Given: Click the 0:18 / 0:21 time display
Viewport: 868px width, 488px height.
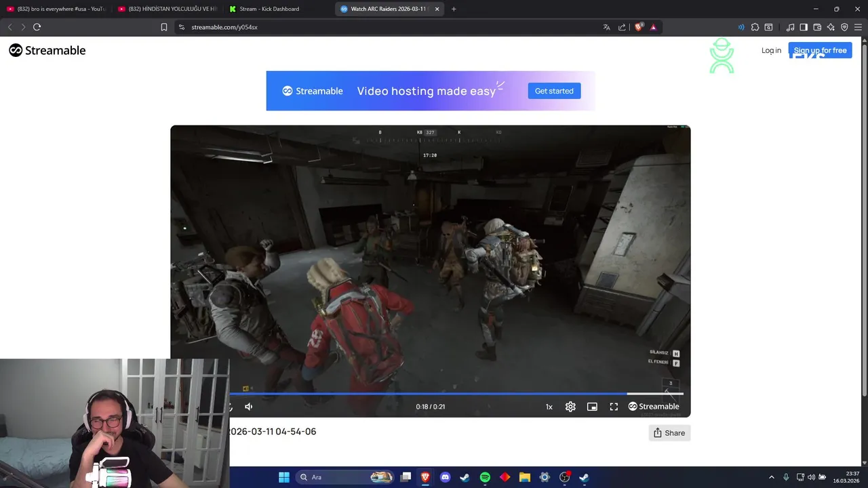Looking at the screenshot, I should [431, 407].
